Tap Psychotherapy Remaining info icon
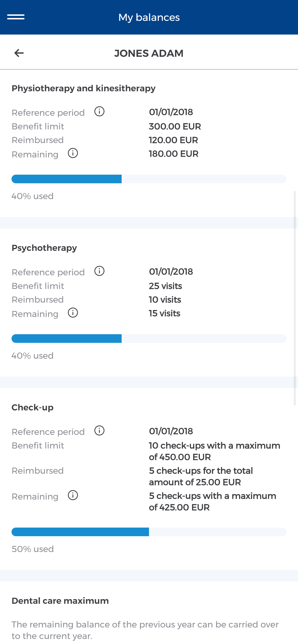 pyautogui.click(x=73, y=313)
